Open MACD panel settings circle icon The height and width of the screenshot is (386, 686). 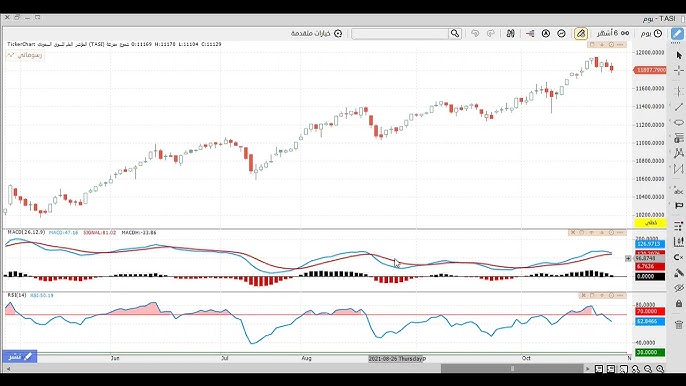[611, 232]
